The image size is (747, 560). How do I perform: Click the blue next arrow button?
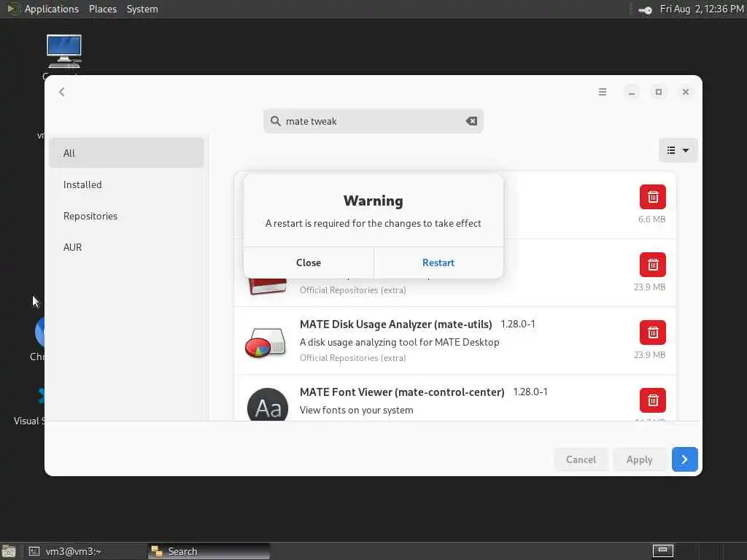coord(684,459)
